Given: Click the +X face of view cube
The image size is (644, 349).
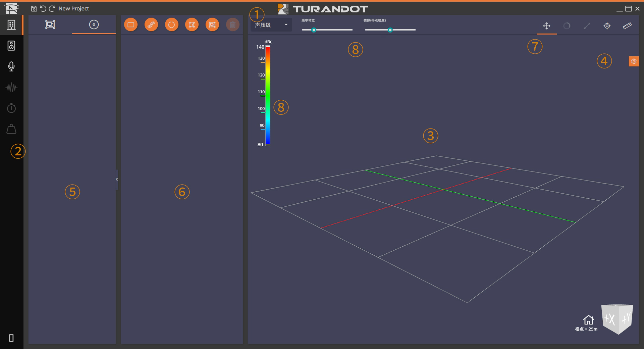Looking at the screenshot, I should pyautogui.click(x=610, y=319).
